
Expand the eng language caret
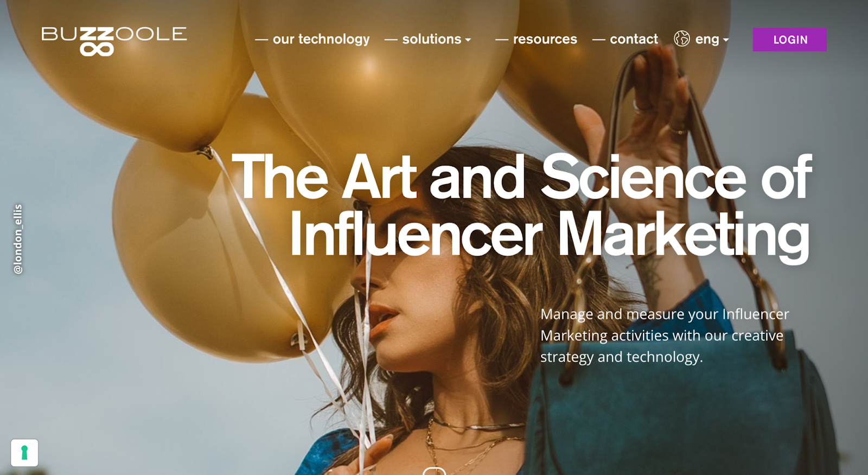point(726,40)
